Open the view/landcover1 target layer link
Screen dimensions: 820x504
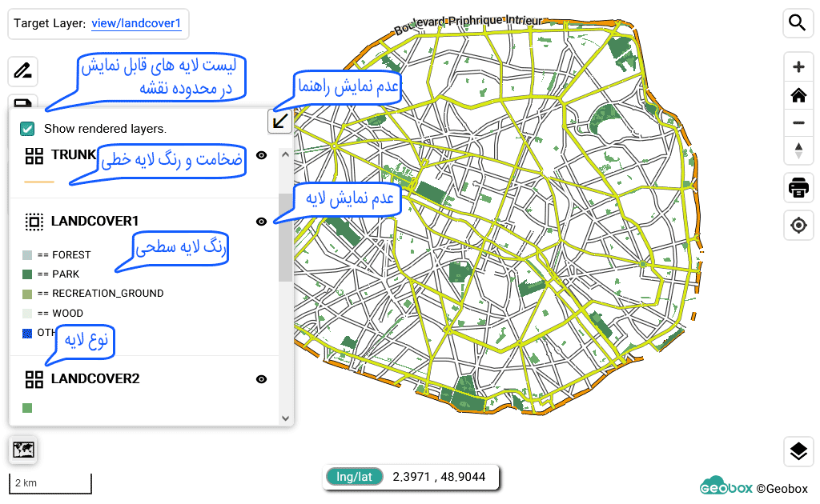click(x=136, y=23)
